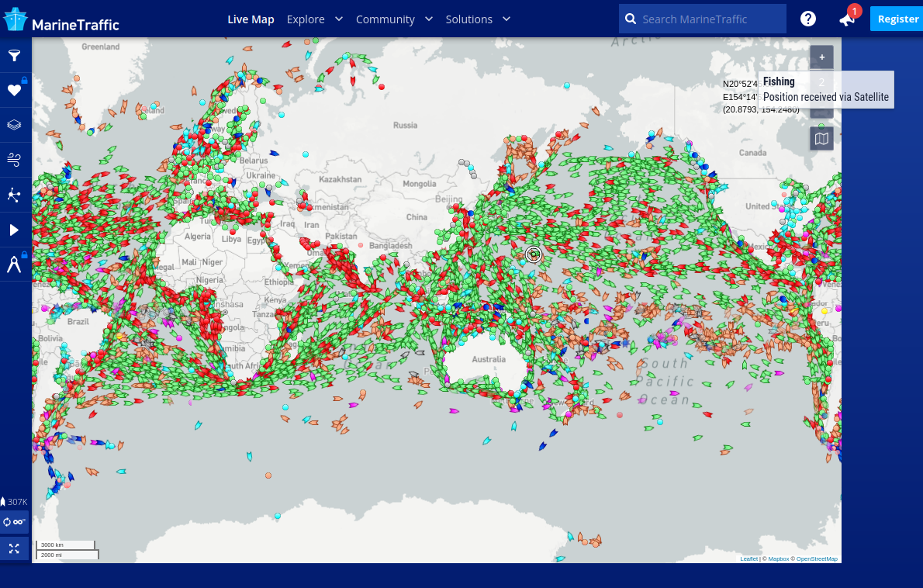The height and width of the screenshot is (588, 923).
Task: Show the weather wind layer icon
Action: 14,160
